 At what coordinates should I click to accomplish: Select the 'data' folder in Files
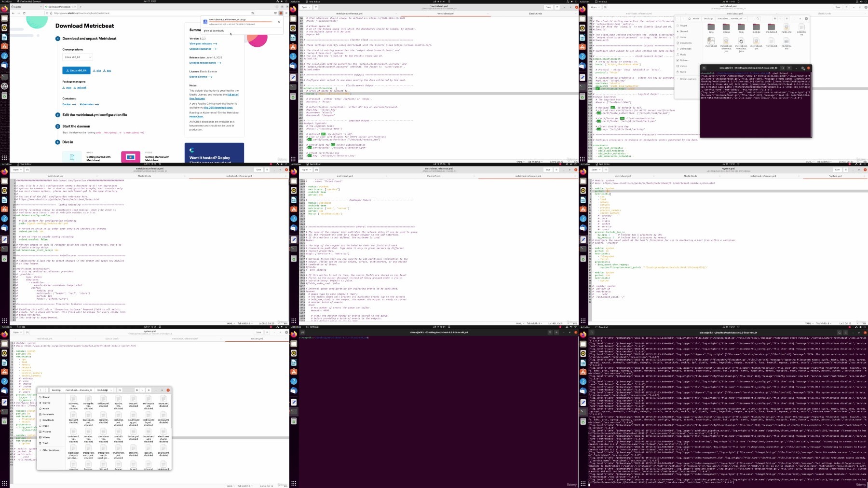(711, 28)
